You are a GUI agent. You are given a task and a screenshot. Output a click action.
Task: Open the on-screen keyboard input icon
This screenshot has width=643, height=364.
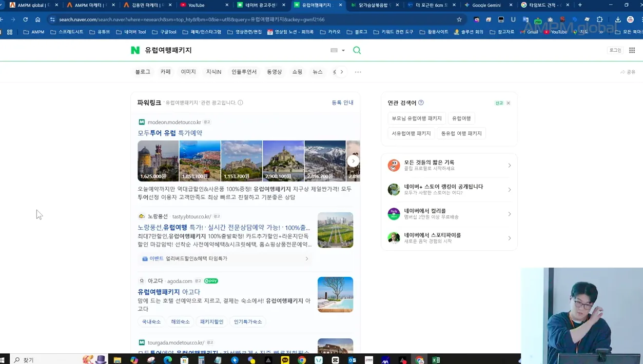point(334,50)
